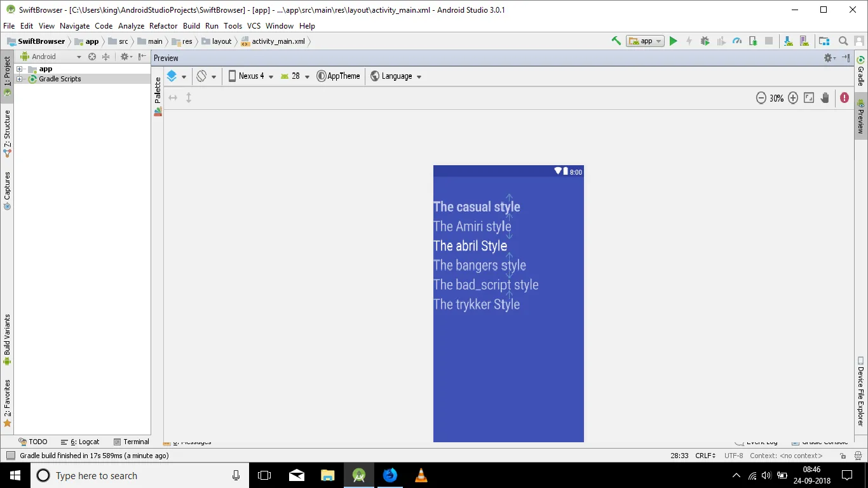Fit the preview to screen
The width and height of the screenshot is (868, 488).
(x=809, y=98)
